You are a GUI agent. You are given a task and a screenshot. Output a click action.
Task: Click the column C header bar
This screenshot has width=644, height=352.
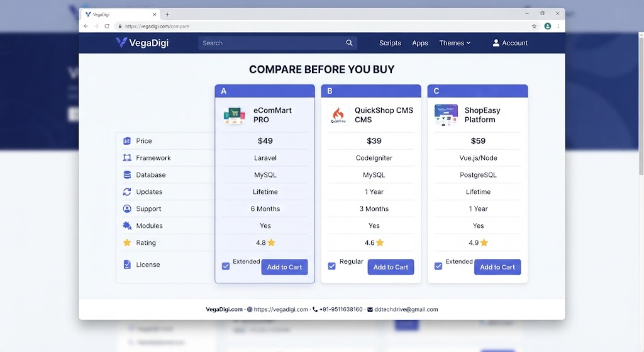[x=478, y=91]
